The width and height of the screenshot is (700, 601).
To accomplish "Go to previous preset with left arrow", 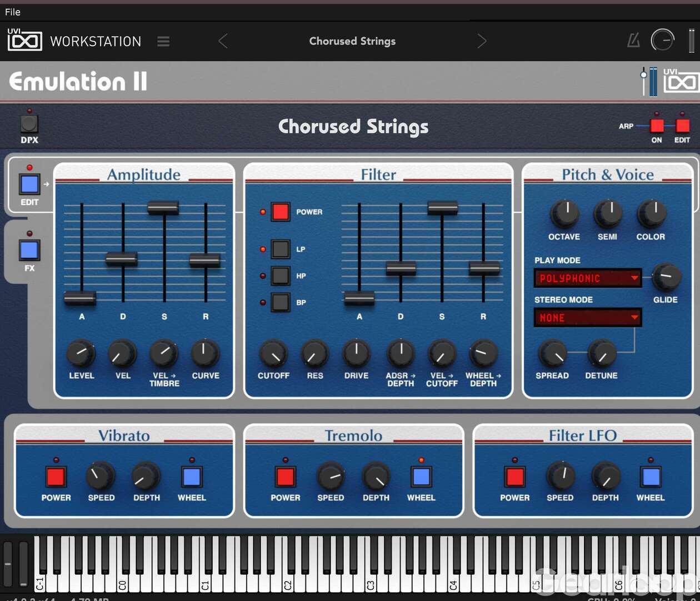I will [223, 41].
